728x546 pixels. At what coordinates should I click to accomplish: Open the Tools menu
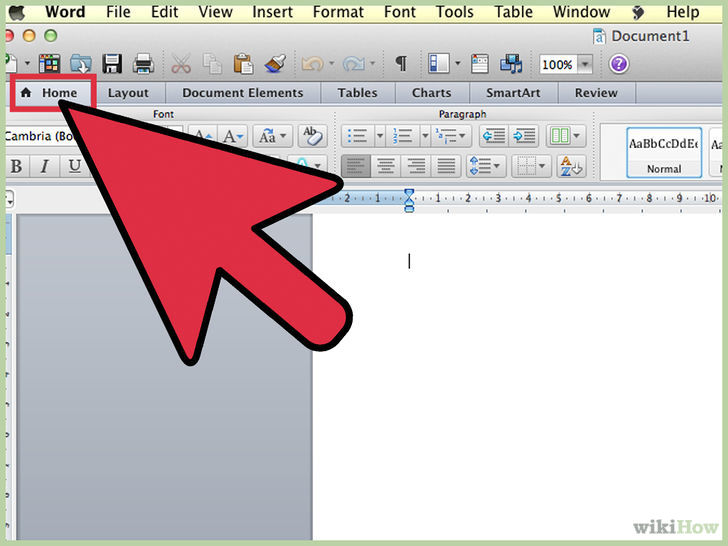point(455,12)
